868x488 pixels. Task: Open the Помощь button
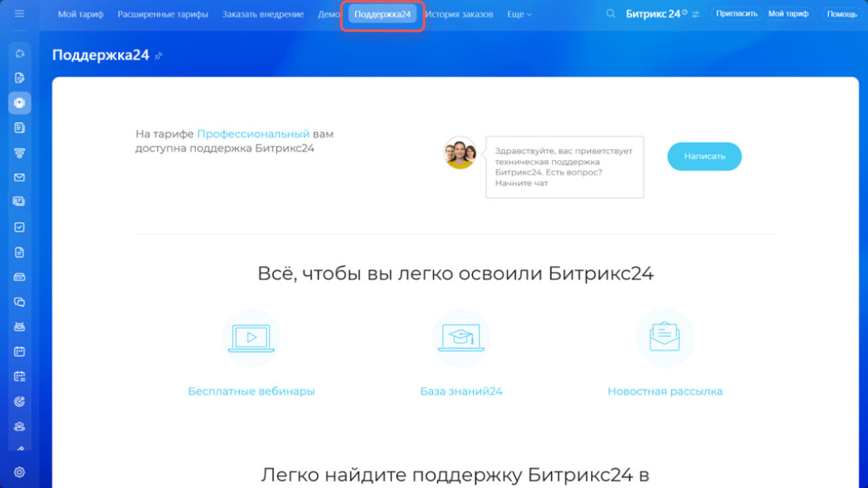842,14
